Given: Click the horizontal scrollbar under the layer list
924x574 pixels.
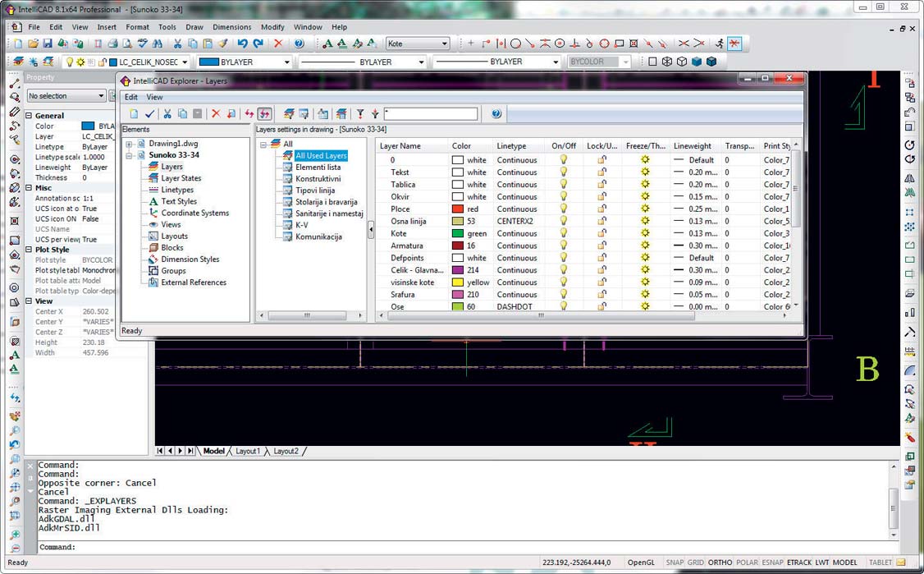Looking at the screenshot, I should click(x=541, y=315).
